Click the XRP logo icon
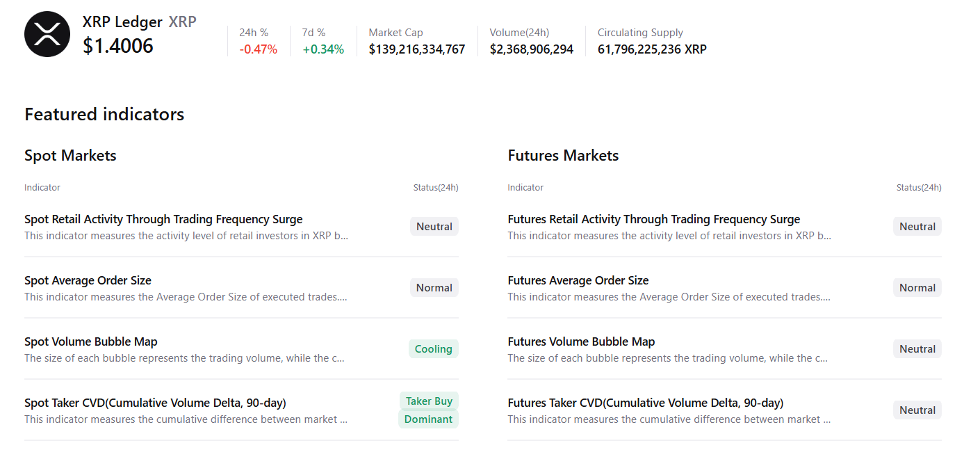Screen dimensions: 980x450 47,34
